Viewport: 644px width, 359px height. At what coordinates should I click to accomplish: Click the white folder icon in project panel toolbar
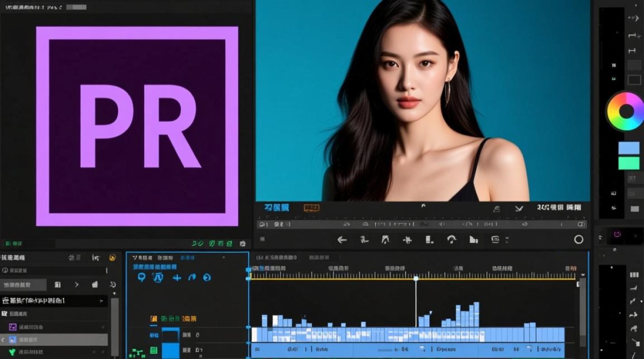click(95, 284)
